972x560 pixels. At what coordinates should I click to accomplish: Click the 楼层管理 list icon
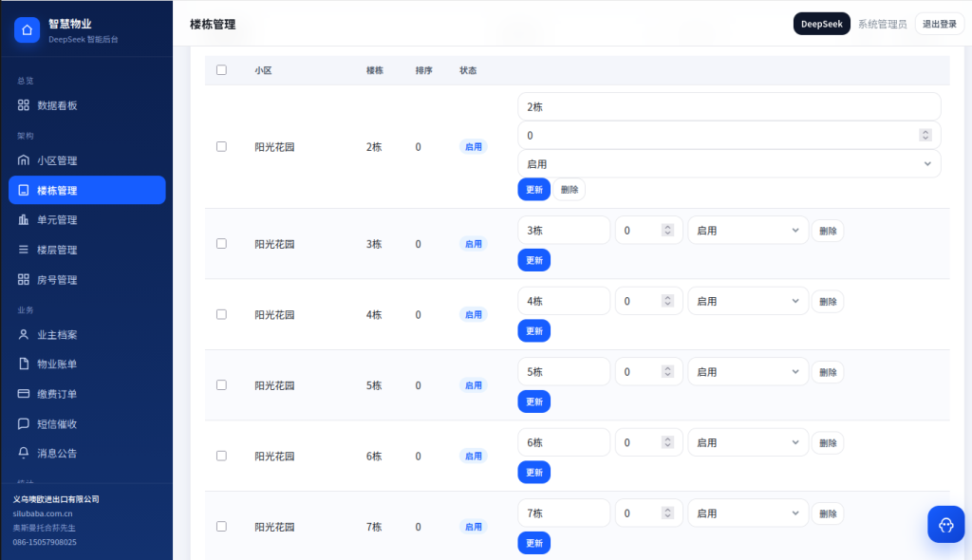(x=24, y=250)
